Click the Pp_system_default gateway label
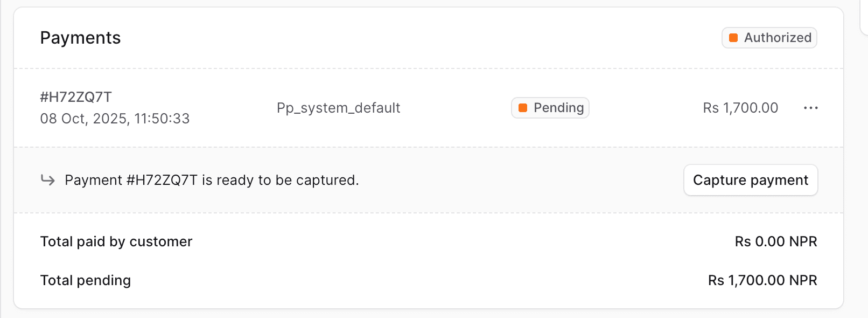This screenshot has width=868, height=318. point(338,108)
